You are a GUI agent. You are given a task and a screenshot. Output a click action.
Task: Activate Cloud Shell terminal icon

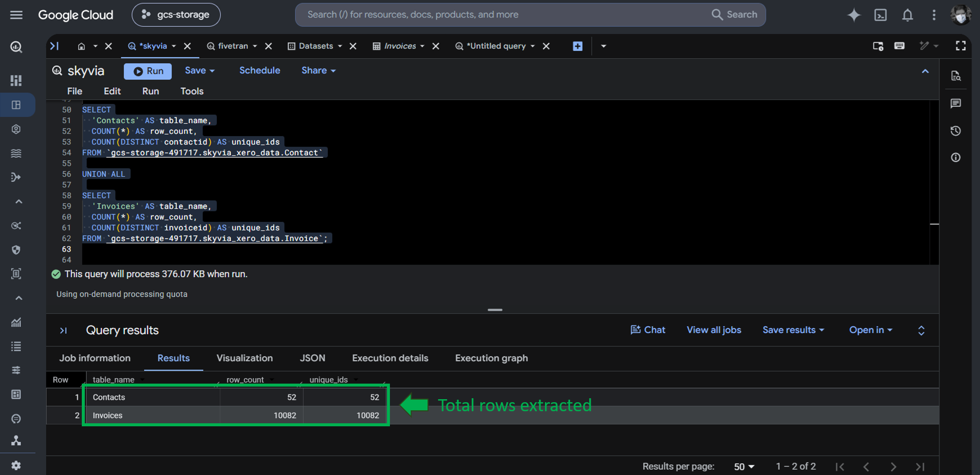[x=881, y=15]
